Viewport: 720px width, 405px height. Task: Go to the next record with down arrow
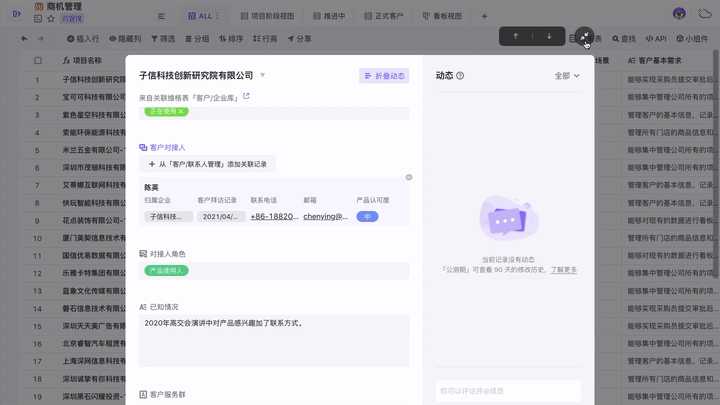click(549, 36)
